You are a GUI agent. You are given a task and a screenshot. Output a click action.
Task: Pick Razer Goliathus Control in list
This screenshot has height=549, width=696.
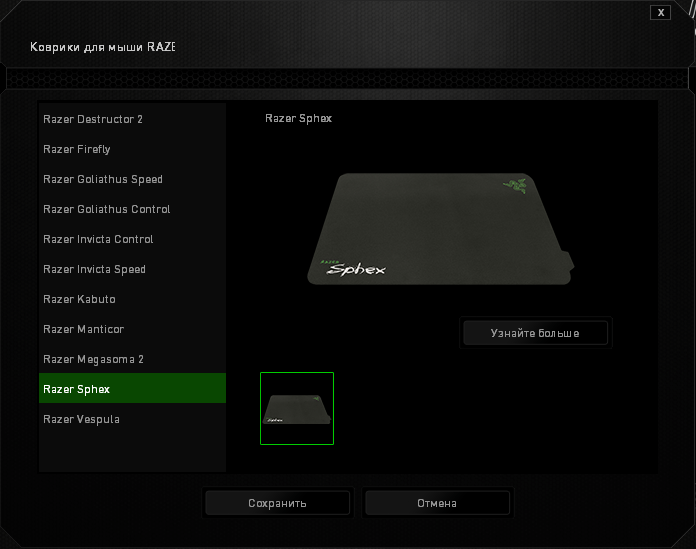132,209
